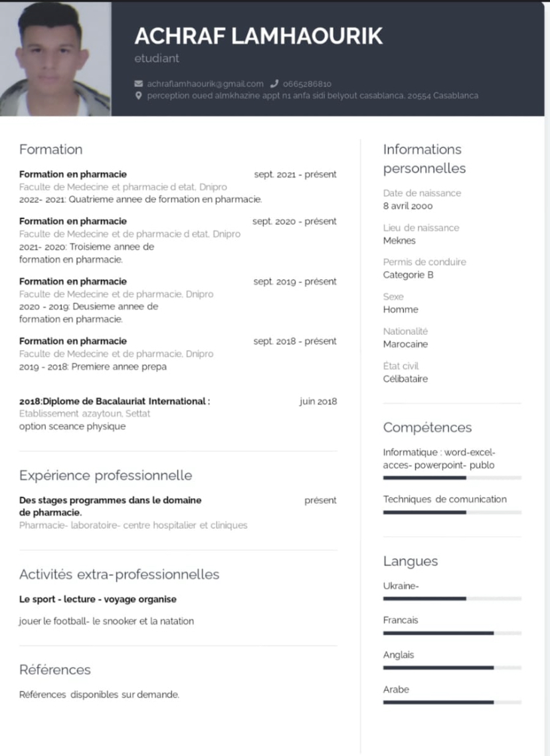The height and width of the screenshot is (756, 550).
Task: Click the Références section heading
Action: 55,670
